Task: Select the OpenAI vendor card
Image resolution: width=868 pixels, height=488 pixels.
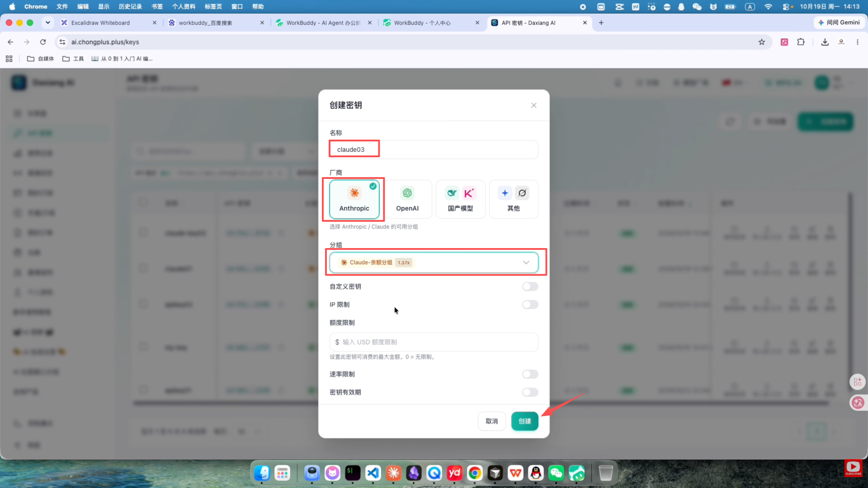Action: [407, 199]
